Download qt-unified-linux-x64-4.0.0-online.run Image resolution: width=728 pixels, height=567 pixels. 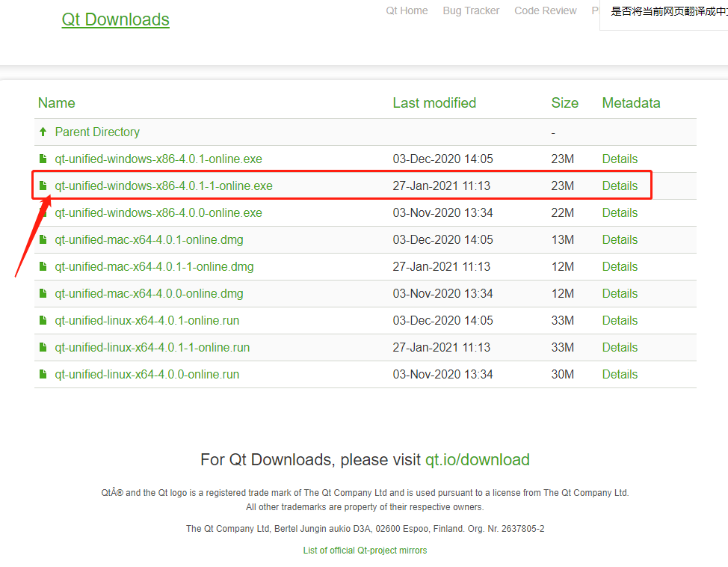coord(146,375)
